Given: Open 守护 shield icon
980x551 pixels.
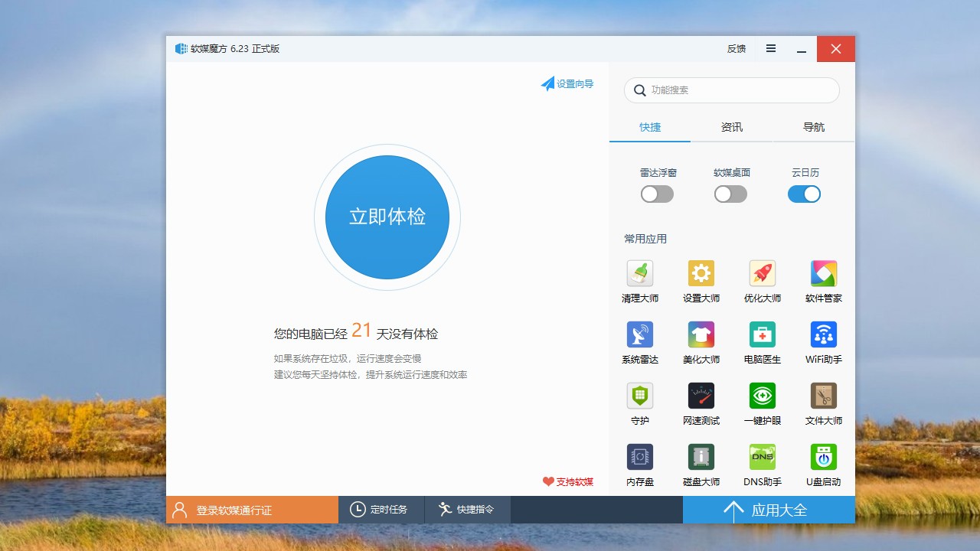Looking at the screenshot, I should [640, 396].
